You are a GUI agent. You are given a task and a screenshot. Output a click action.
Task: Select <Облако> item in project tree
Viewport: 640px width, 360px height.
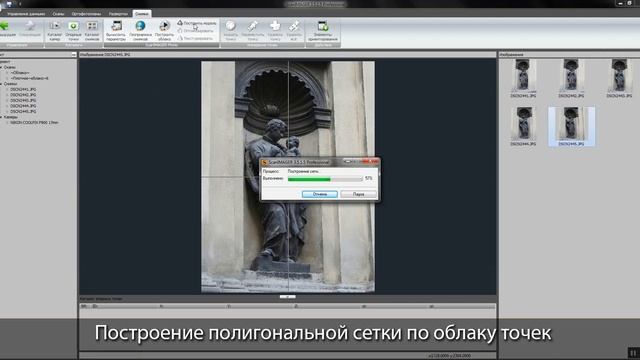pyautogui.click(x=20, y=73)
